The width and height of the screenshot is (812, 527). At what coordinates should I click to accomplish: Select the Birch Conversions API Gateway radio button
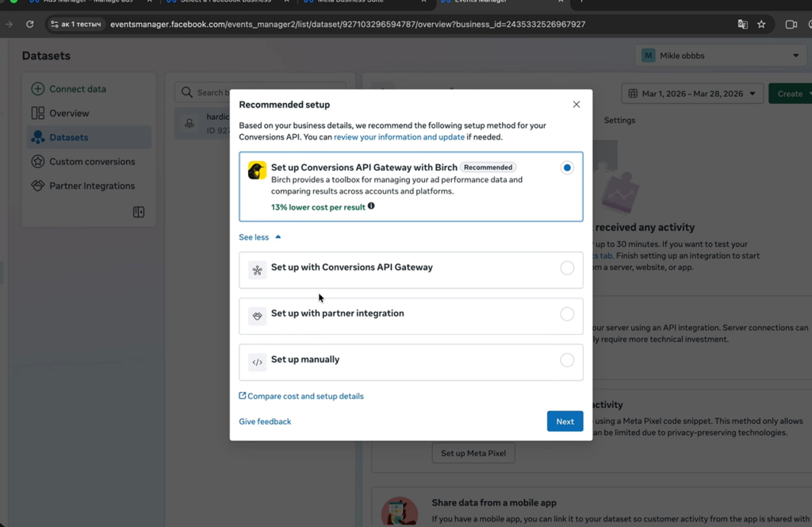(567, 167)
